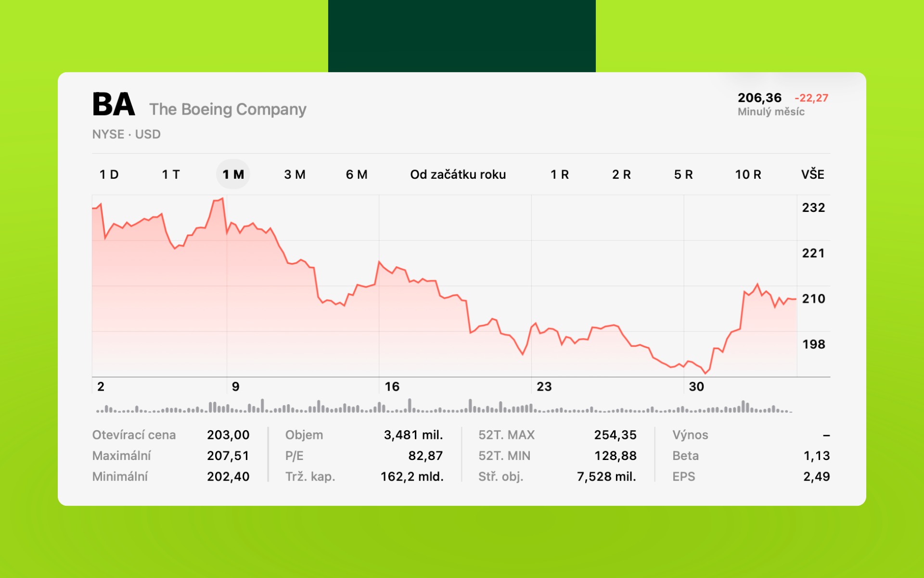Image resolution: width=924 pixels, height=578 pixels.
Task: Click the volume bars below the chart
Action: (x=443, y=407)
